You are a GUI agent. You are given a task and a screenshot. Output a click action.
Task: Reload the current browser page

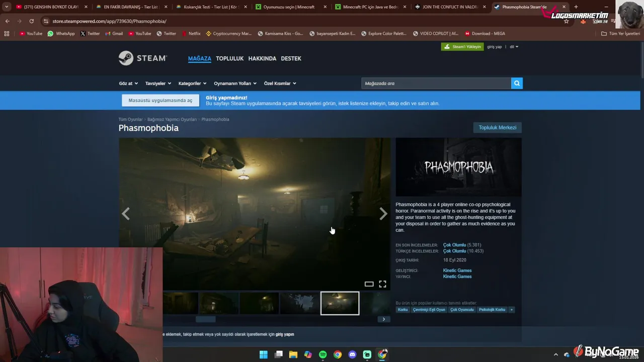point(31,21)
